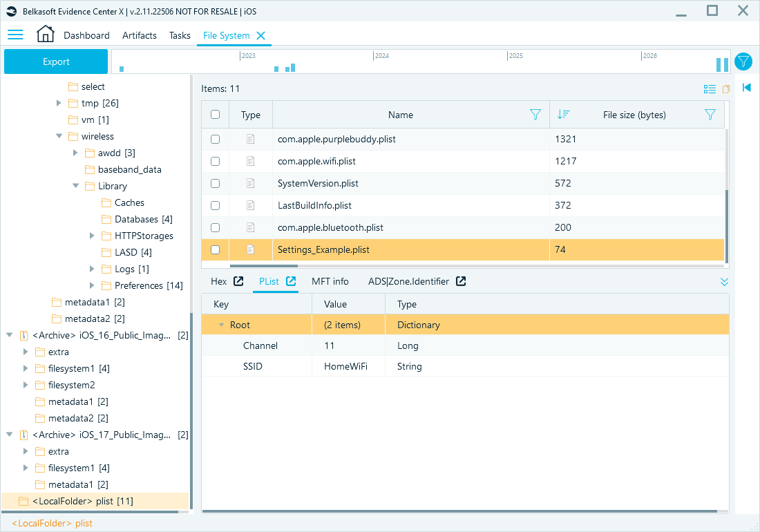Select the baseband_data folder
Image resolution: width=760 pixels, height=532 pixels.
(129, 169)
